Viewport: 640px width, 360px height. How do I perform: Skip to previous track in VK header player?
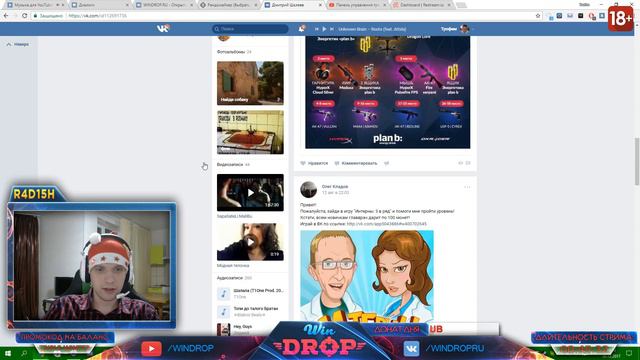(316, 29)
